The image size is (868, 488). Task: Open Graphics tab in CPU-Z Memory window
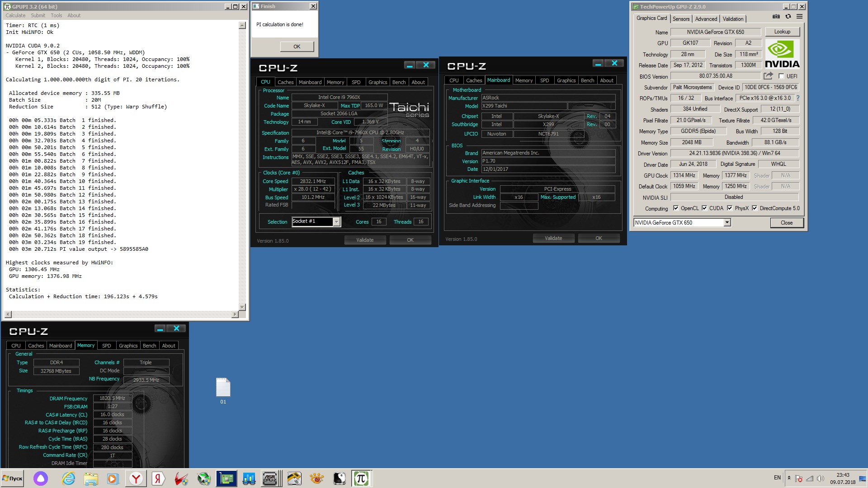click(128, 346)
